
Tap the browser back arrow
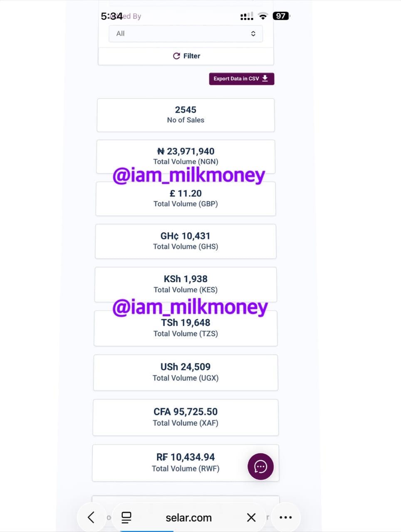pos(91,517)
